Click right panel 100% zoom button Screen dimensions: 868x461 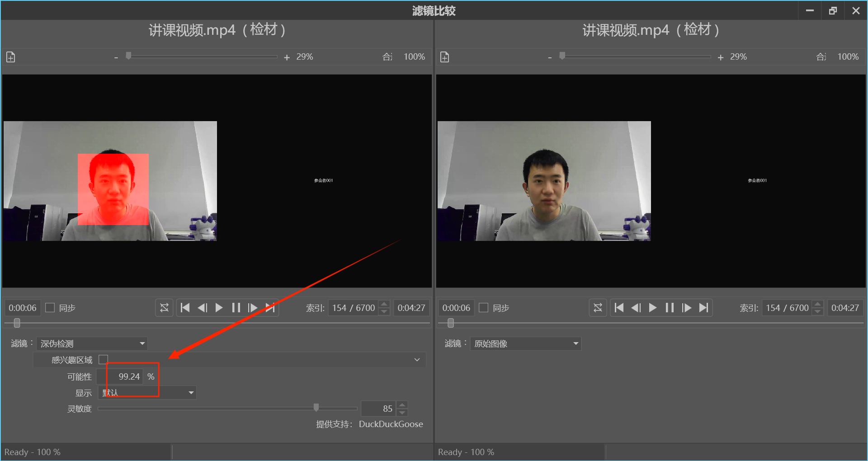(x=848, y=57)
